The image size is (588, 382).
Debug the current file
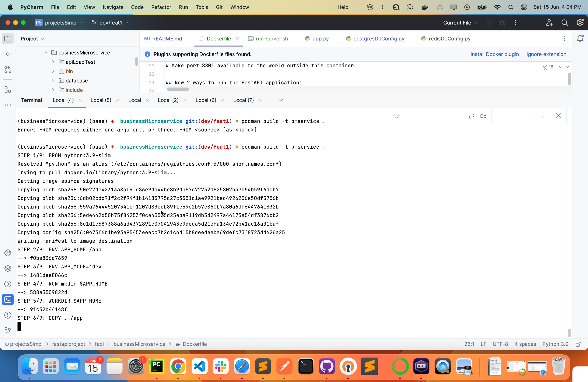502,23
